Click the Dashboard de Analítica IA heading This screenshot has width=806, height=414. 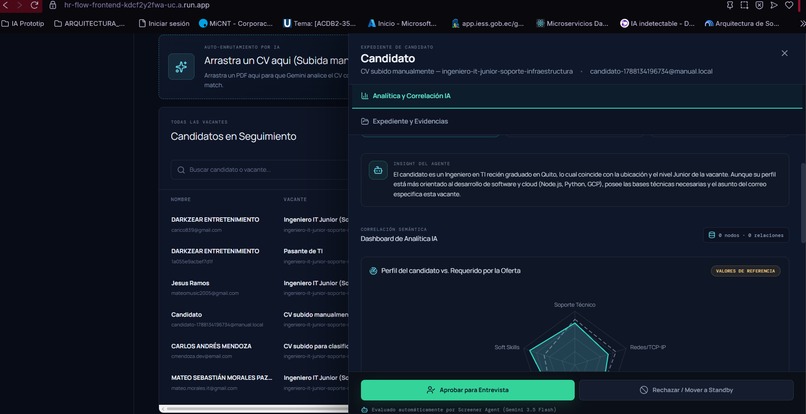[399, 239]
